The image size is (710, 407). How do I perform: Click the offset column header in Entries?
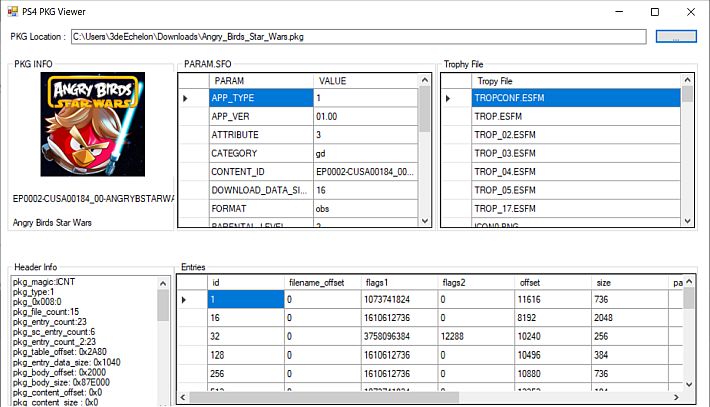[553, 283]
